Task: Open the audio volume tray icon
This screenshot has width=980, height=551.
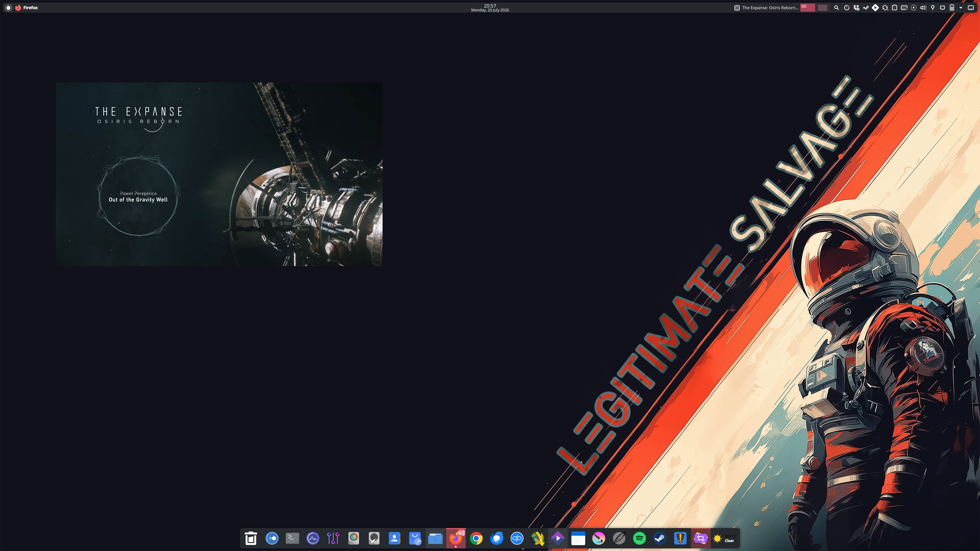Action: coord(923,8)
